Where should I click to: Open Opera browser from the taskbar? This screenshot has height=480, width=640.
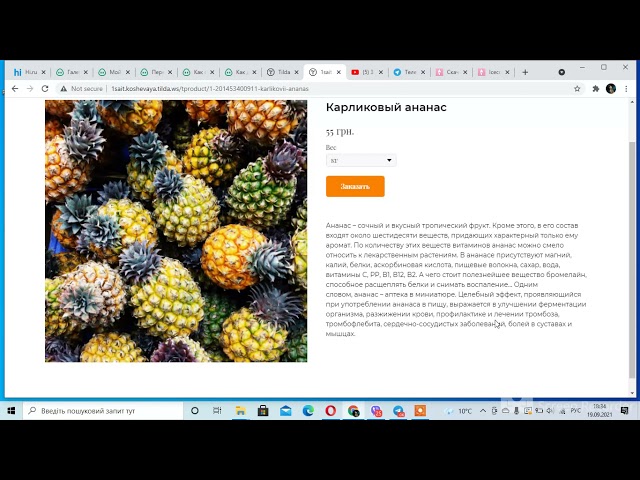click(331, 411)
